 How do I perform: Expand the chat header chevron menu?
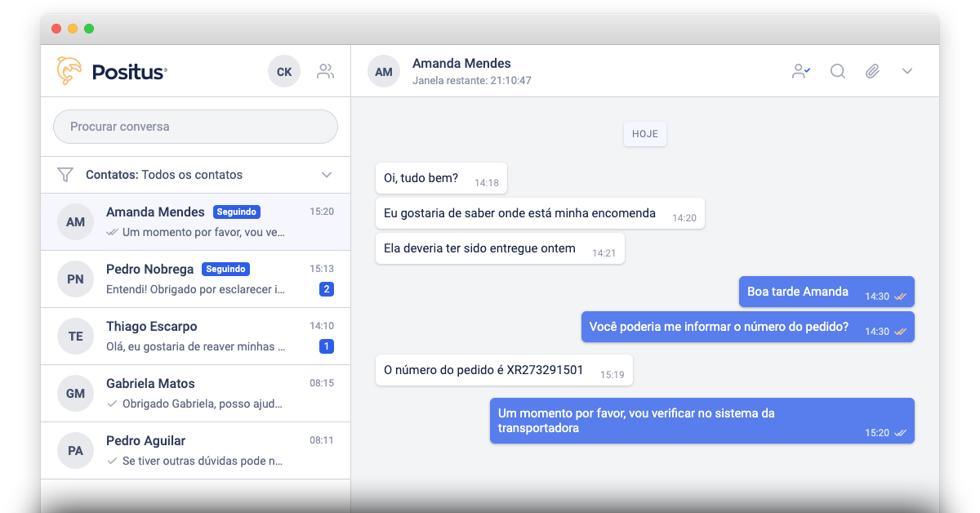[906, 71]
